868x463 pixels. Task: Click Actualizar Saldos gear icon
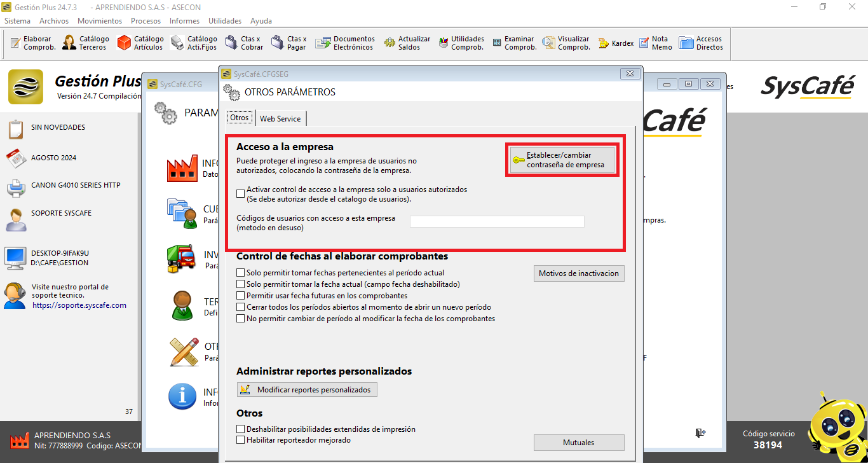click(x=390, y=43)
